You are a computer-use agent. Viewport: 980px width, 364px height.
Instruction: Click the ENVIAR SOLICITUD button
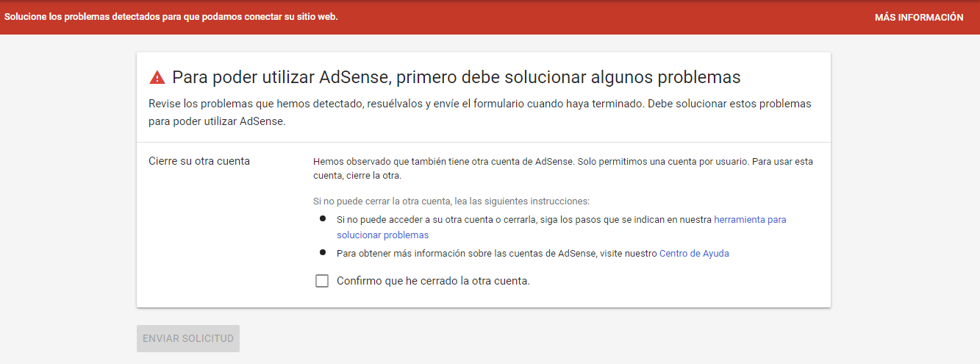click(x=188, y=339)
